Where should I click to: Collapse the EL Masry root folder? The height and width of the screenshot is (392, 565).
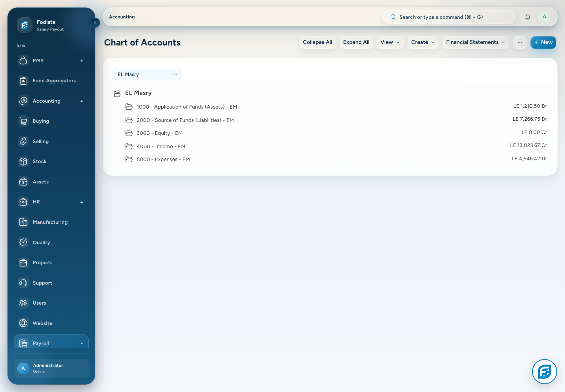117,93
